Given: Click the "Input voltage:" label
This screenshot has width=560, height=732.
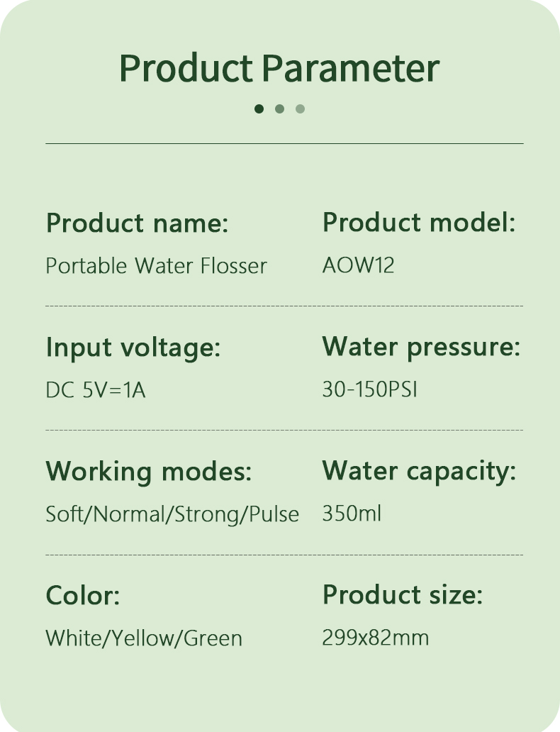Looking at the screenshot, I should coord(133,348).
